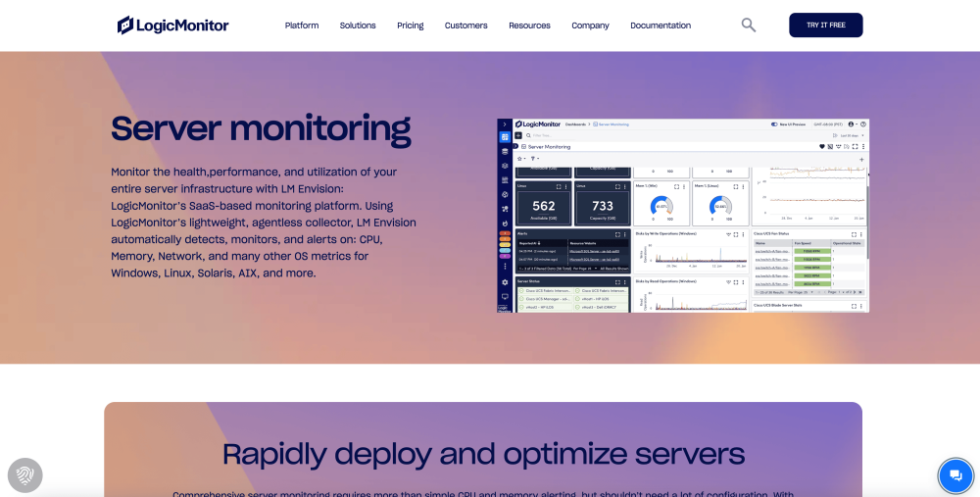Click the monitor icon at preview sidebar bottom
The width and height of the screenshot is (980, 497).
[x=505, y=296]
